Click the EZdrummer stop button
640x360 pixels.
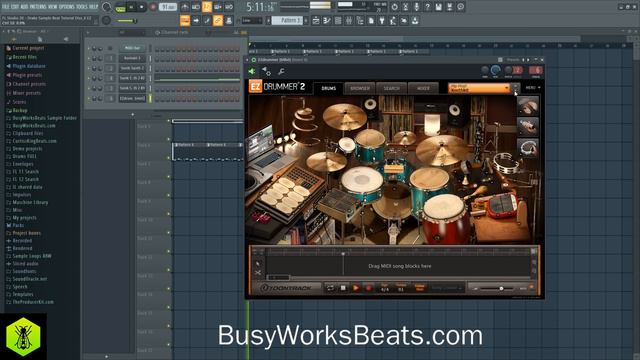coord(343,288)
